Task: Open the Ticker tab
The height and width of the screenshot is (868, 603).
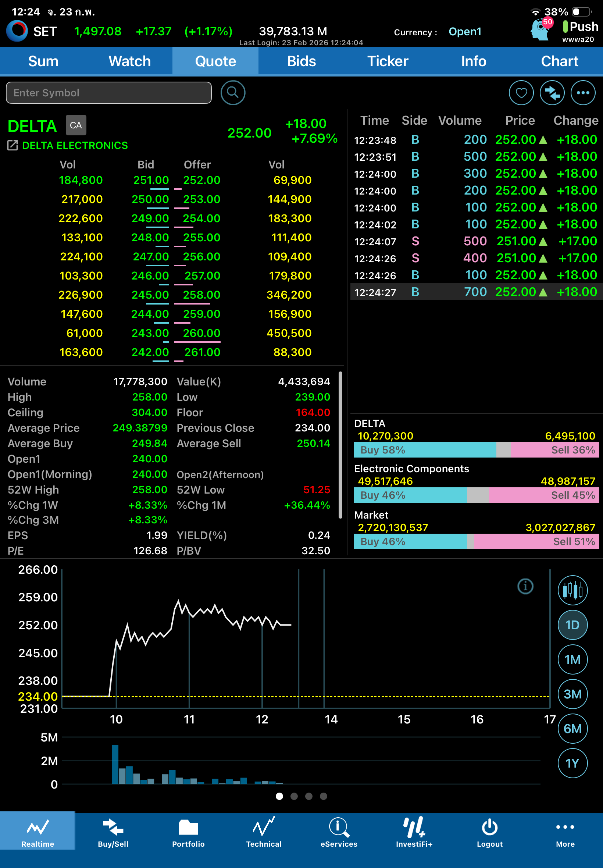Action: coord(388,61)
